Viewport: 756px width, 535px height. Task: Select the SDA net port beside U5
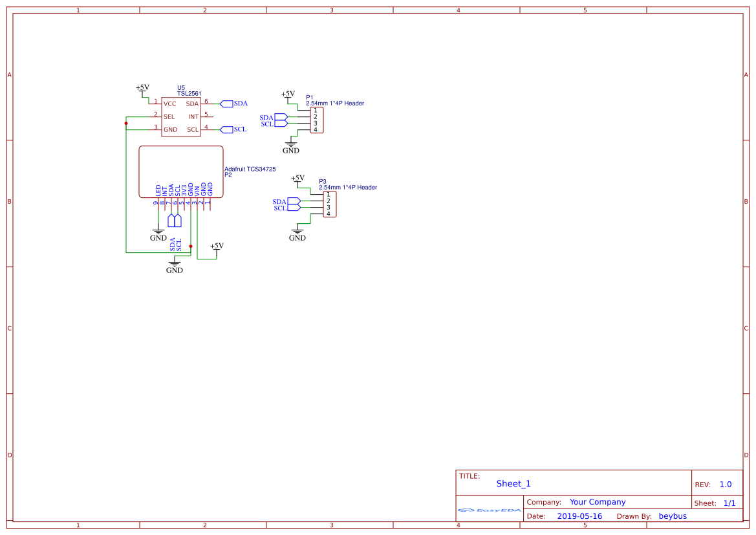[226, 104]
